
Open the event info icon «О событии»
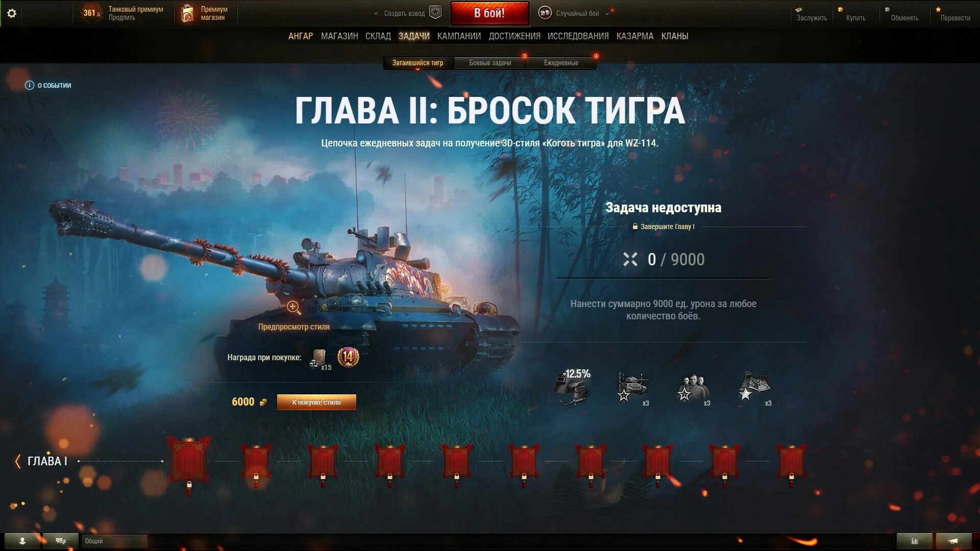coord(30,85)
